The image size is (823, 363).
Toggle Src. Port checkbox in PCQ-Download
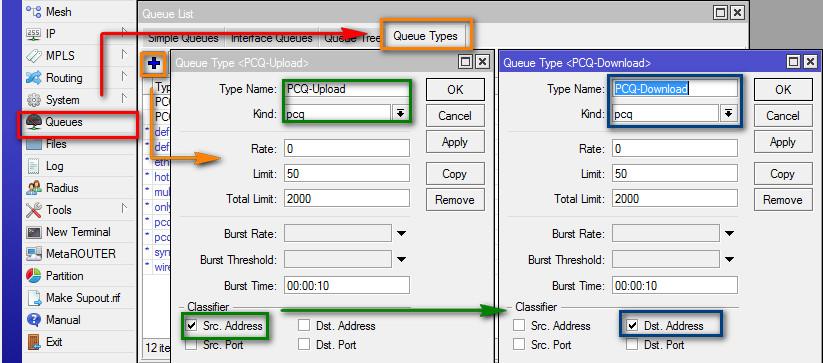[x=519, y=345]
